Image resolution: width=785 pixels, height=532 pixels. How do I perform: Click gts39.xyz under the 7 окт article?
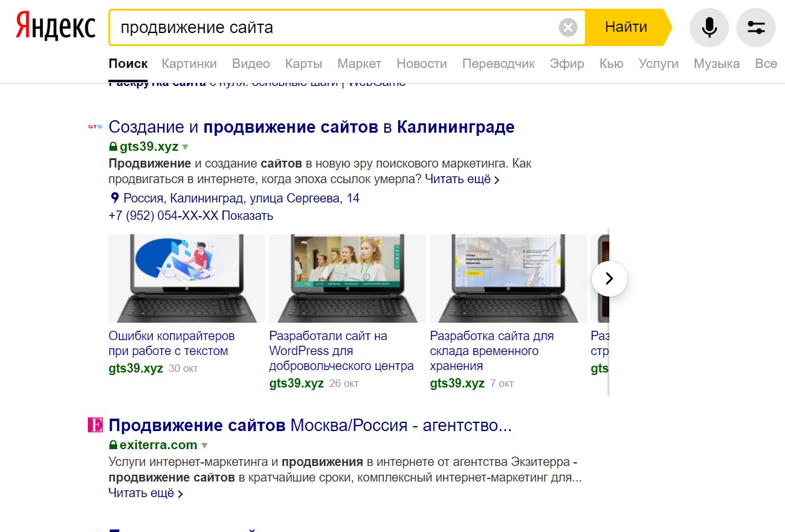[457, 383]
